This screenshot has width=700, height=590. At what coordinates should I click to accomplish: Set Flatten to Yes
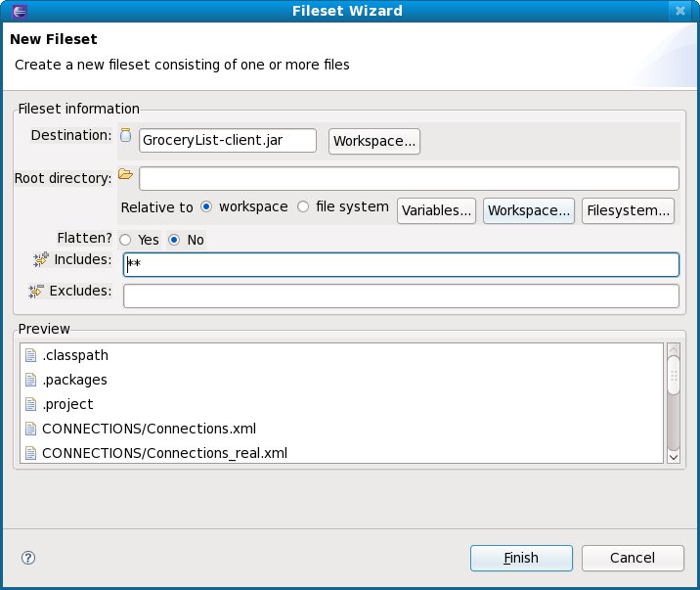tap(125, 240)
